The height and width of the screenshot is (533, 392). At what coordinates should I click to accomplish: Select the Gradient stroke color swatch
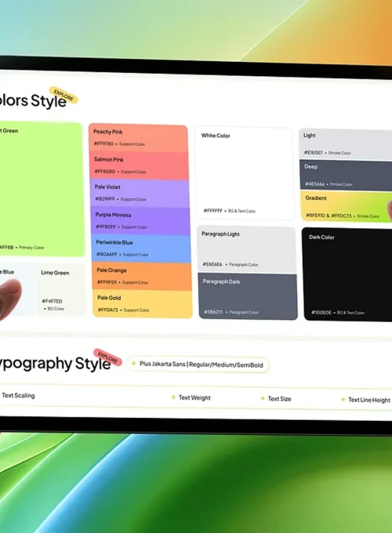coord(347,207)
